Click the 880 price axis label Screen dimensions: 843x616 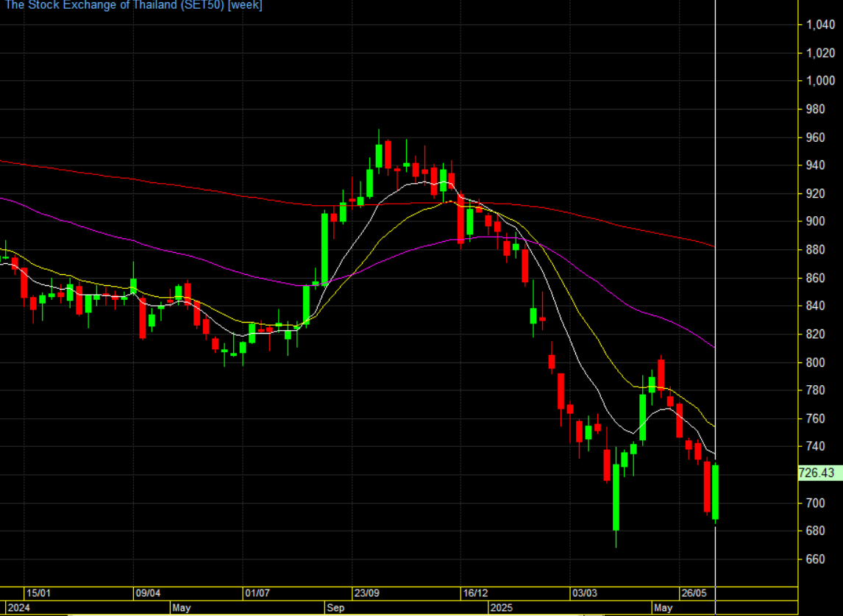(815, 250)
